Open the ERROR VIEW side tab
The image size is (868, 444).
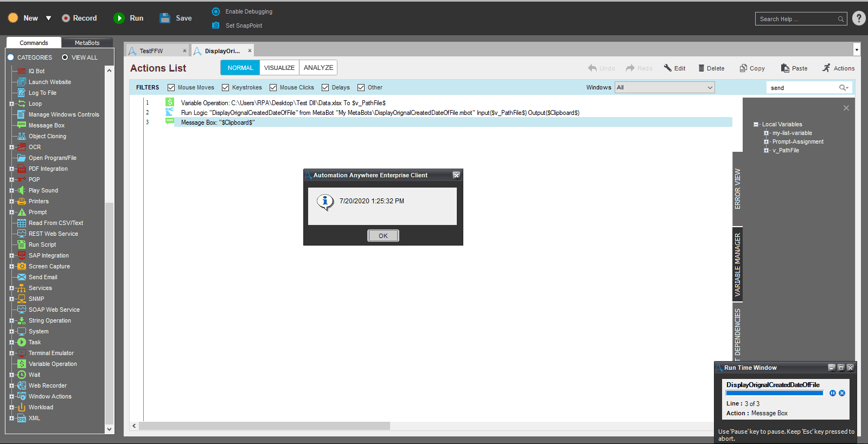738,189
